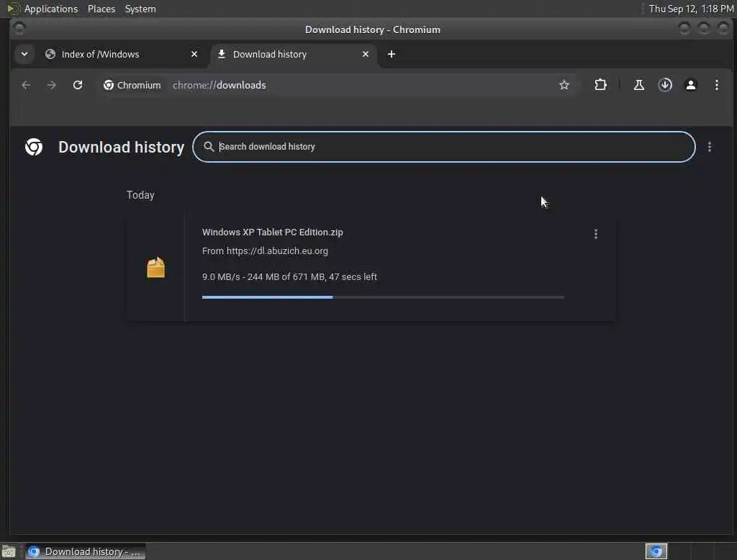Click the window menu button in title bar
Image resolution: width=737 pixels, height=560 pixels.
19,30
